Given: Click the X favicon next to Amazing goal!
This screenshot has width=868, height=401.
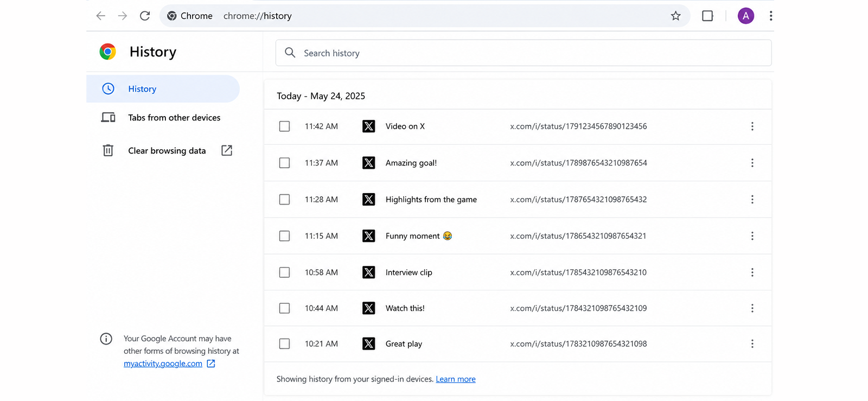Looking at the screenshot, I should tap(369, 163).
